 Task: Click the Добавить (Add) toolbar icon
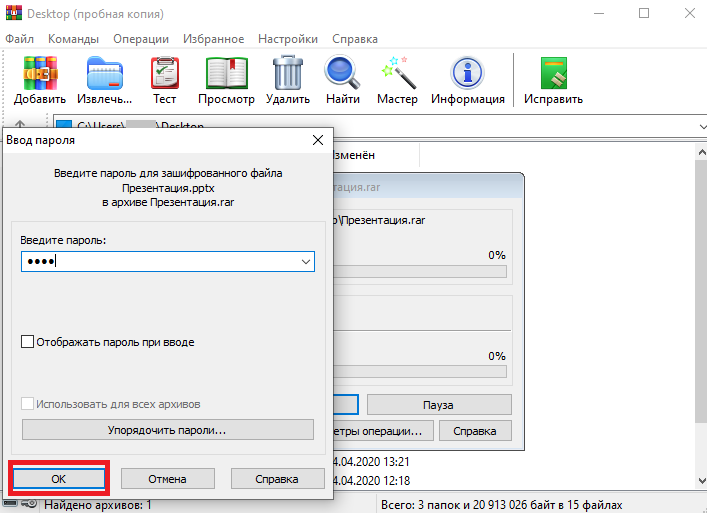40,74
